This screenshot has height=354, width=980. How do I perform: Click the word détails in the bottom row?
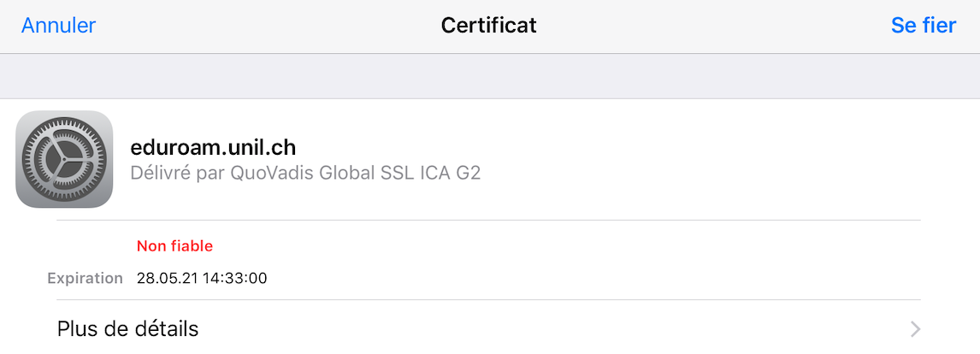(162, 328)
